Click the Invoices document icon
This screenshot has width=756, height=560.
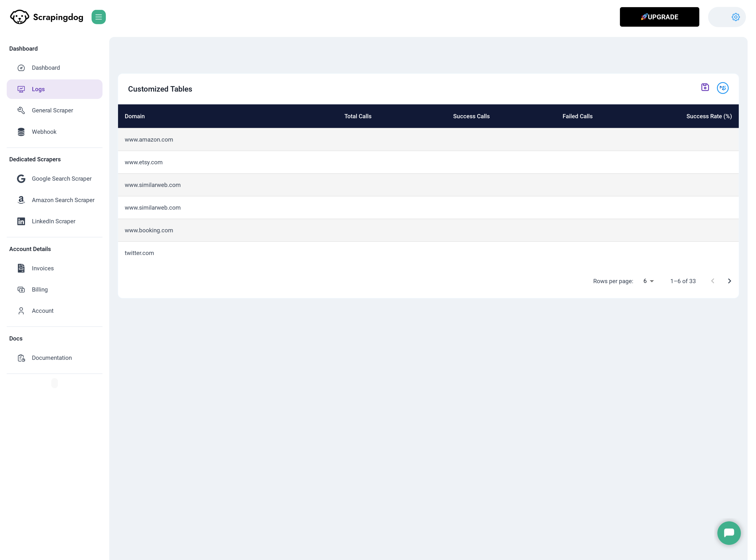pyautogui.click(x=21, y=268)
